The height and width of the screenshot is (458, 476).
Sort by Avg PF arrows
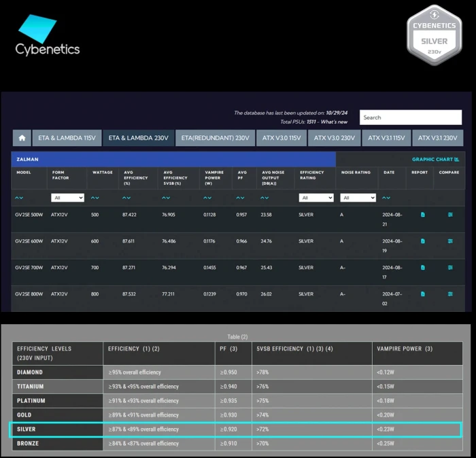coord(240,198)
